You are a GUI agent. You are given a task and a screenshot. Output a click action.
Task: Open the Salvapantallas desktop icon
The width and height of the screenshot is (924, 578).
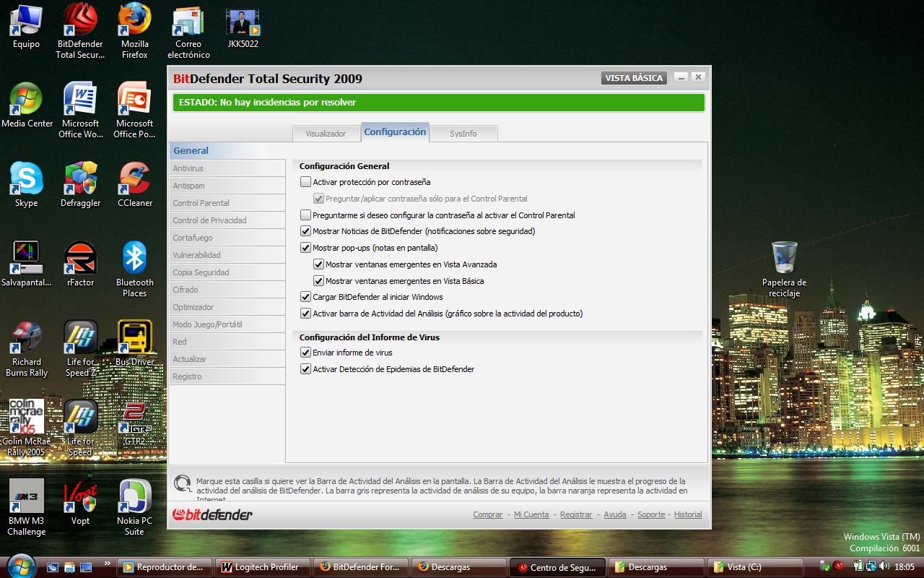click(27, 264)
